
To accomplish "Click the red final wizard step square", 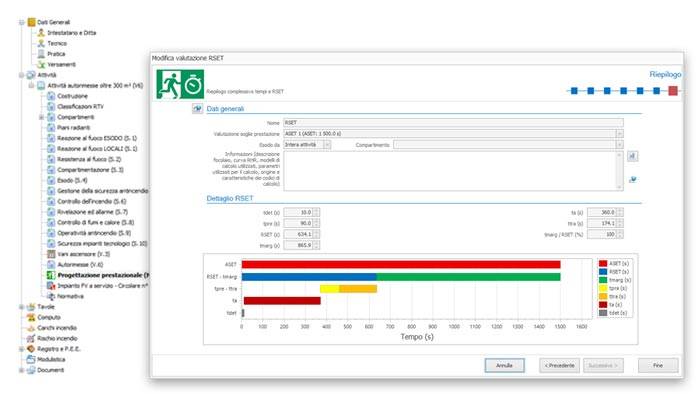I will 673,91.
